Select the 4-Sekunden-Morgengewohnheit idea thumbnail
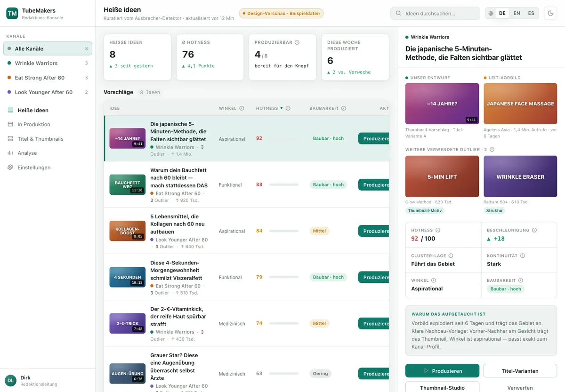 click(x=128, y=277)
